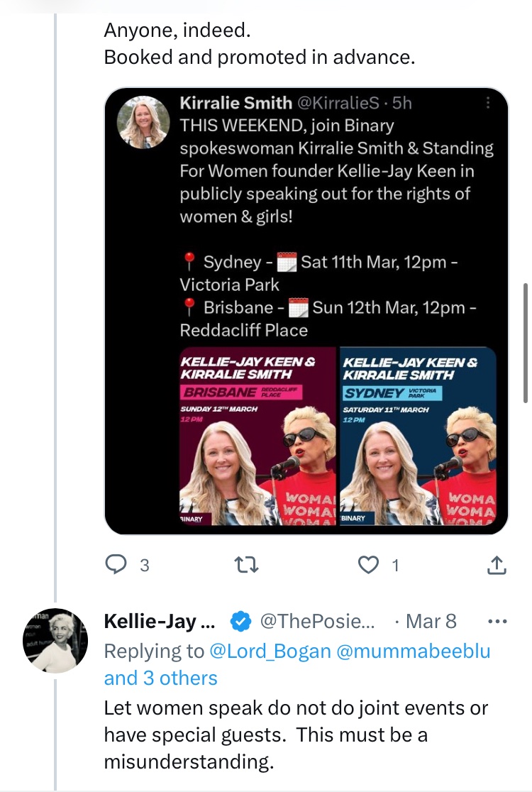Screen dimensions: 532x792
Task: Open the quoted tweet text about THIS WEEKEND
Action: (x=337, y=171)
